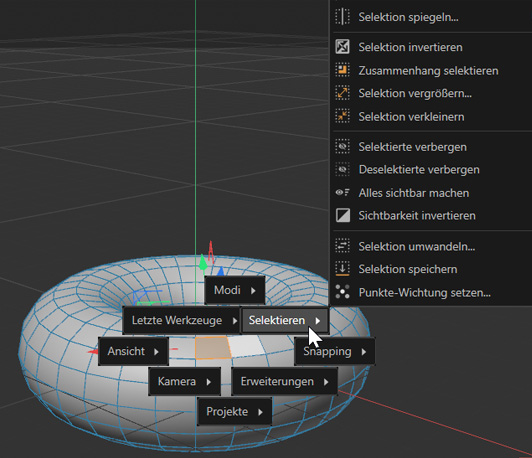Click the Punkte-Wichtung setzen icon

(x=342, y=292)
